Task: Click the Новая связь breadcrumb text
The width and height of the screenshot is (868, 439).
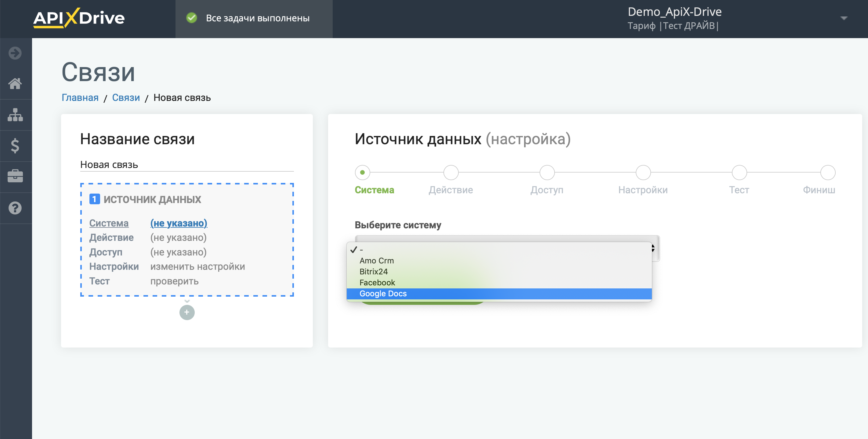Action: [182, 98]
